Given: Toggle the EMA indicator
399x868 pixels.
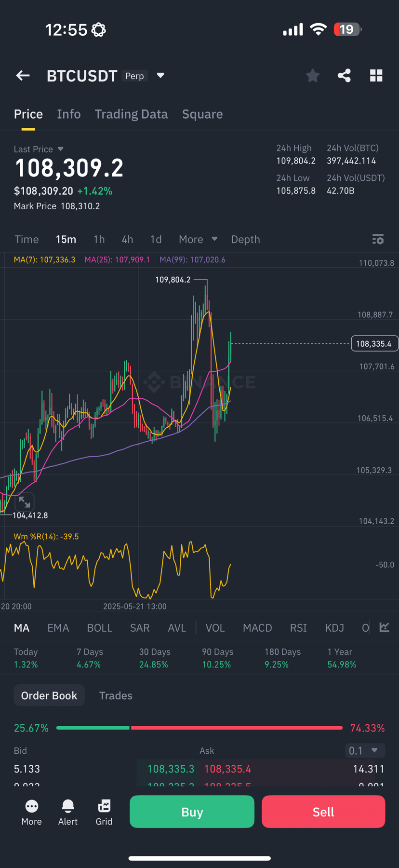Looking at the screenshot, I should click(x=58, y=628).
